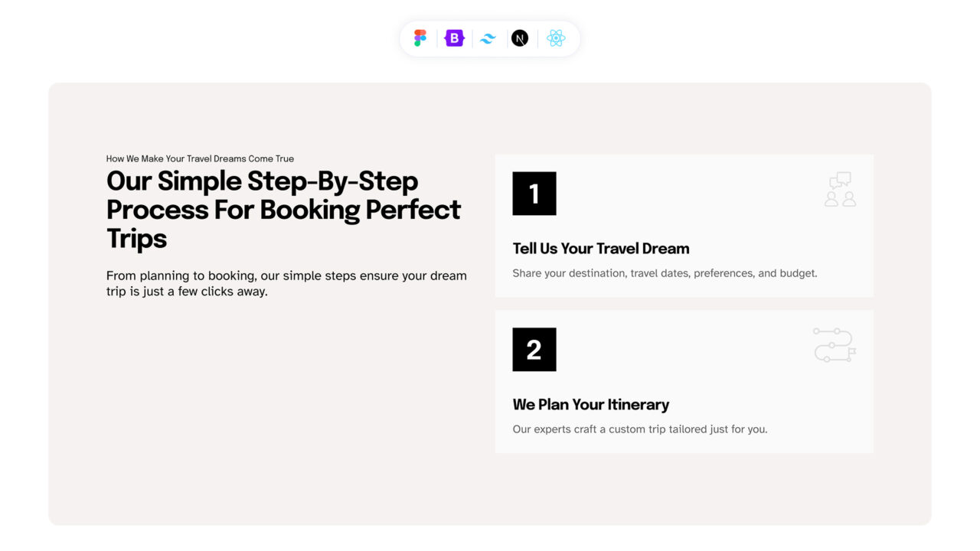Click the black step badge numbered 2
Image resolution: width=980 pixels, height=551 pixels.
[x=534, y=349]
